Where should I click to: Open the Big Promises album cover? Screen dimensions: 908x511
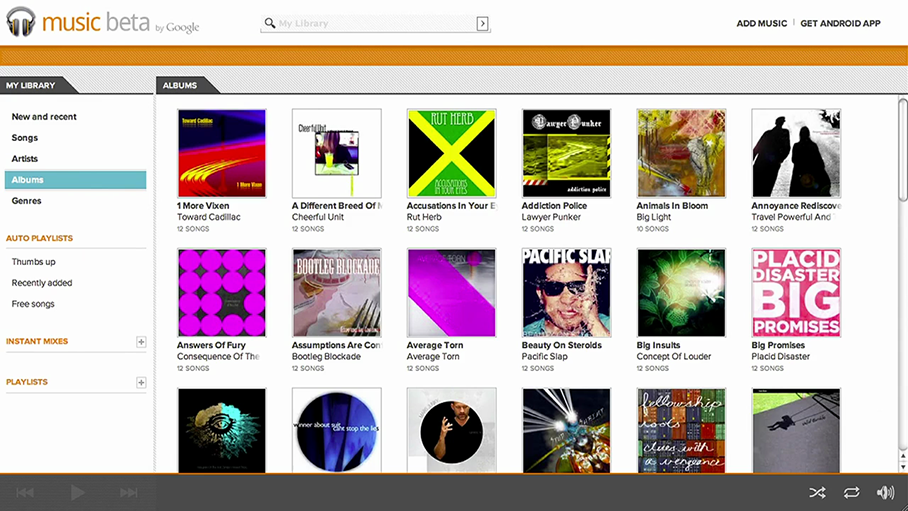point(796,293)
